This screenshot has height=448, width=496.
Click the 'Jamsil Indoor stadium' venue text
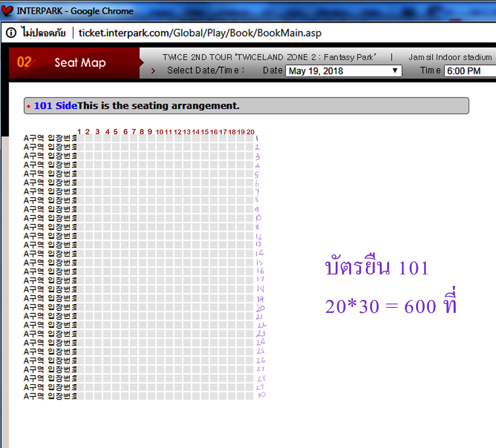click(x=450, y=57)
